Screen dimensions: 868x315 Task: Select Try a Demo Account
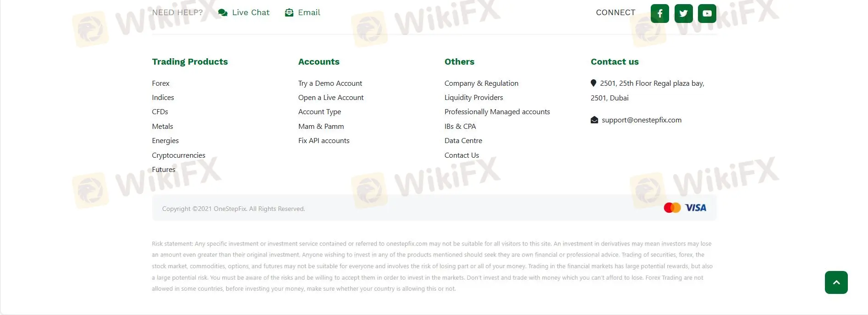pos(330,83)
